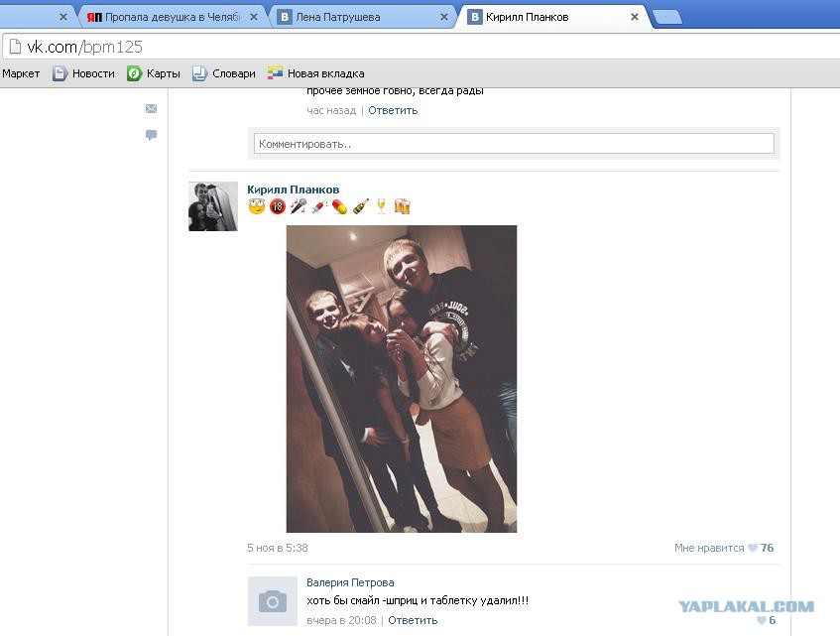The height and width of the screenshot is (636, 840).
Task: Click the envelope icon in the left sidebar
Action: click(151, 109)
